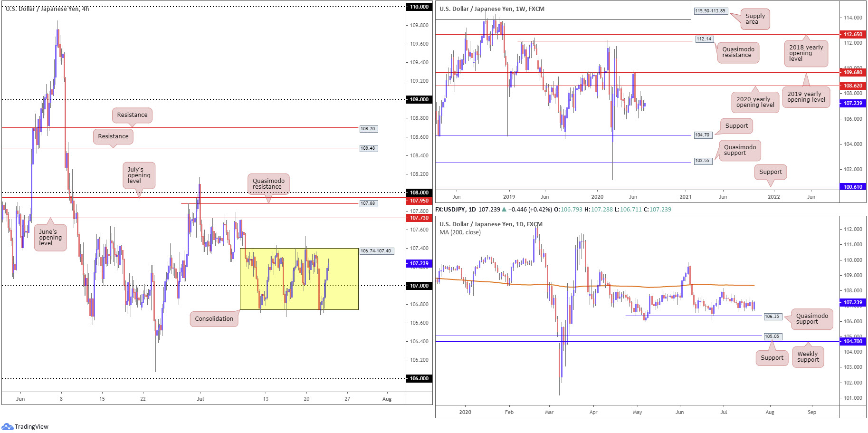868x433 pixels.
Task: Click the 106.35 price tag
Action: (x=772, y=316)
